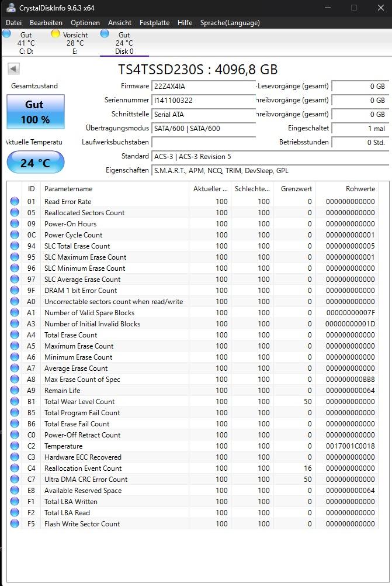Select the Total LBA Read parameter text
The image size is (392, 586).
tap(67, 513)
